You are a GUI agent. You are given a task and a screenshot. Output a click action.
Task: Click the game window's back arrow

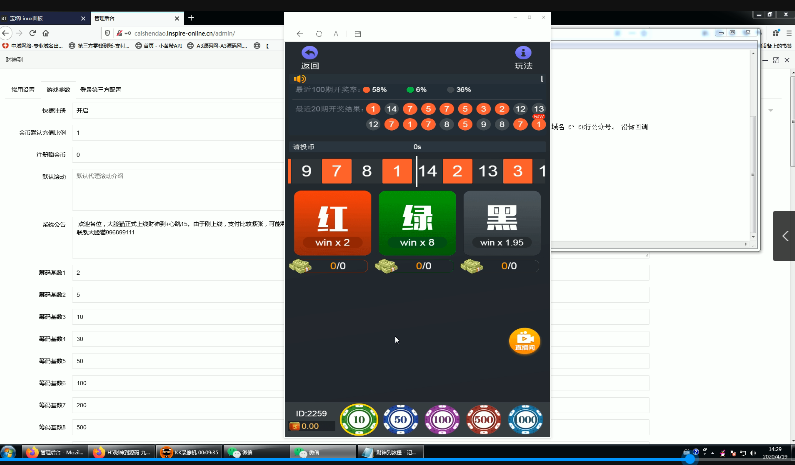(x=300, y=34)
